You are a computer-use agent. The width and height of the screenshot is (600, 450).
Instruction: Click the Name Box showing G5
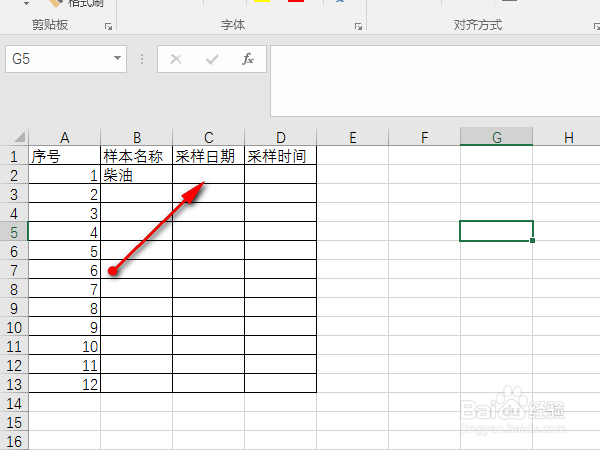(x=66, y=59)
